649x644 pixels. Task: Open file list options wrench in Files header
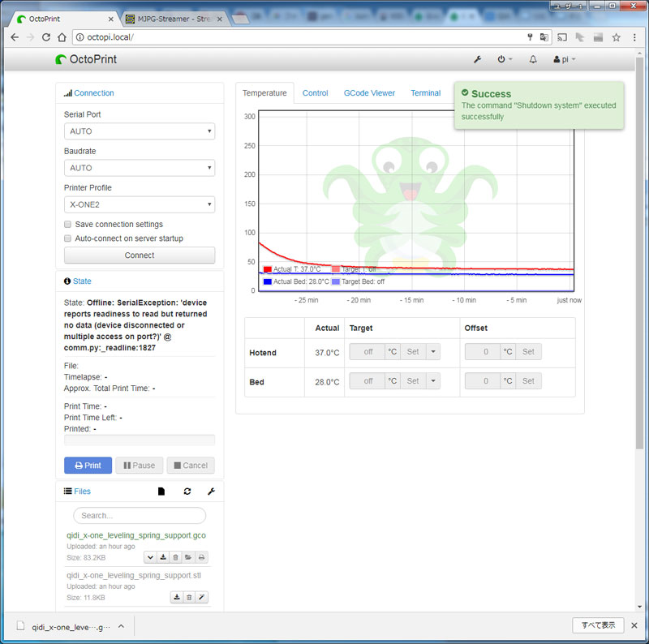pyautogui.click(x=211, y=492)
